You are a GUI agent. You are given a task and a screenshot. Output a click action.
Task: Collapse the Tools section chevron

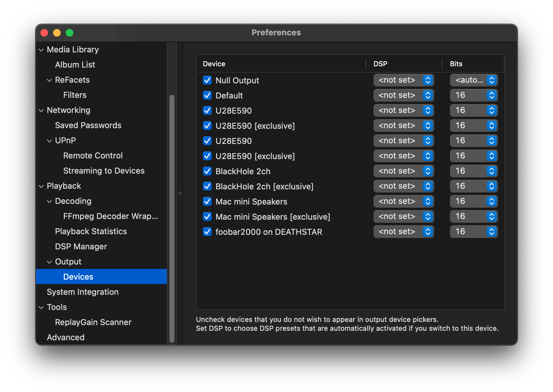41,307
